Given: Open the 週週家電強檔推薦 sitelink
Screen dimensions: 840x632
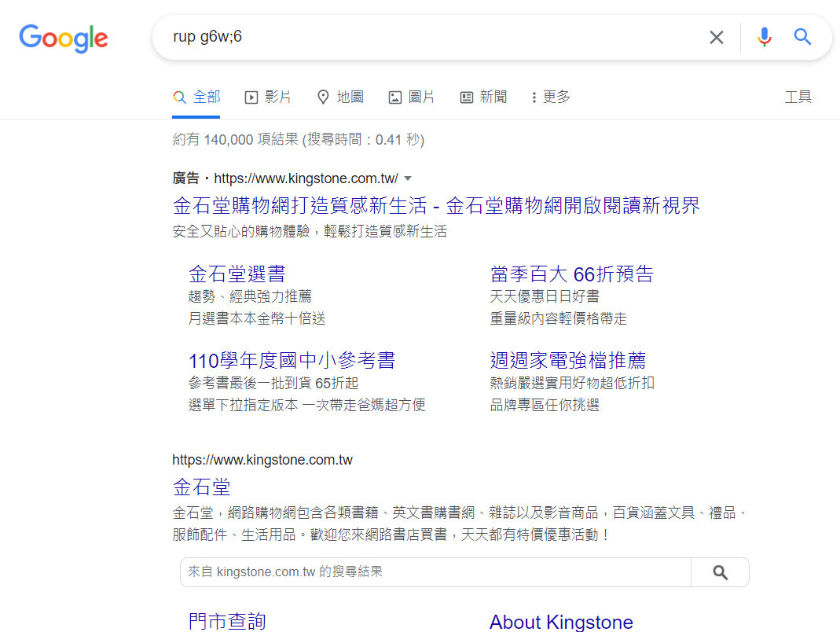Looking at the screenshot, I should tap(568, 360).
